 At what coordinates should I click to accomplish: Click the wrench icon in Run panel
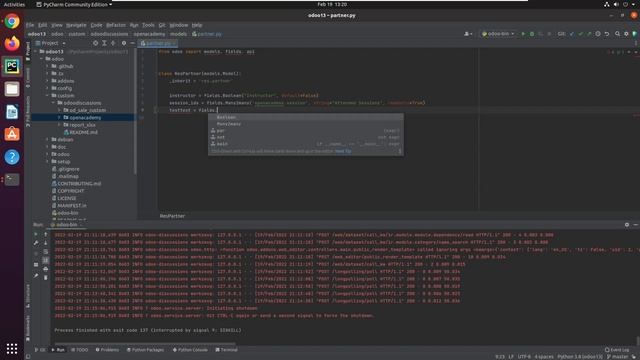tap(36, 243)
